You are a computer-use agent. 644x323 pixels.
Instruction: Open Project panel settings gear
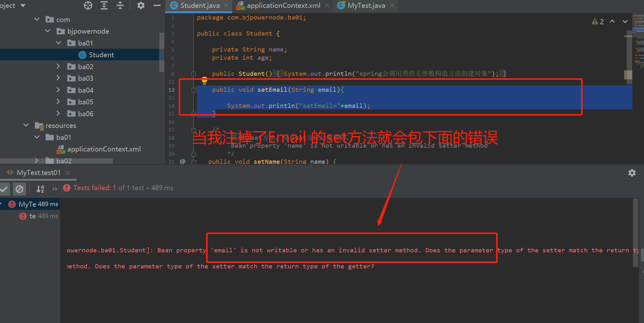pyautogui.click(x=141, y=5)
